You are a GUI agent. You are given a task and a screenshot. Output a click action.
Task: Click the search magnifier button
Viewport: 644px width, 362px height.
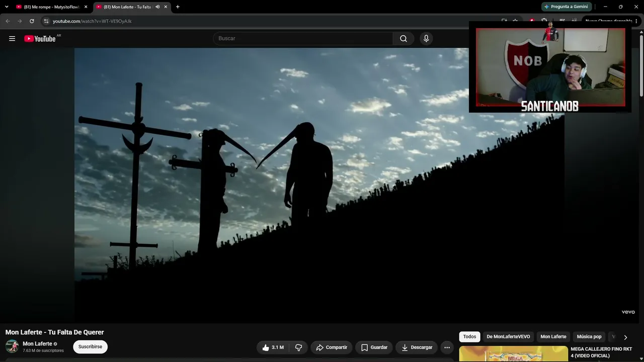pyautogui.click(x=404, y=39)
